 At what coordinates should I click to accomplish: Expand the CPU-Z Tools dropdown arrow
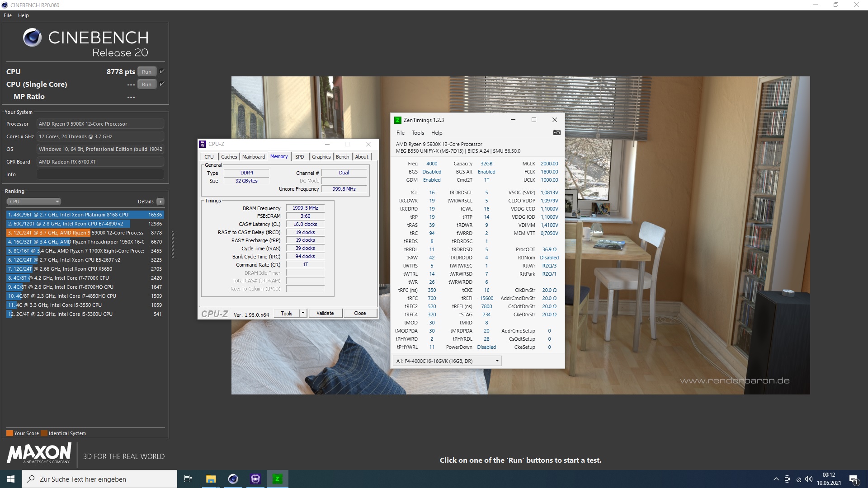[303, 313]
